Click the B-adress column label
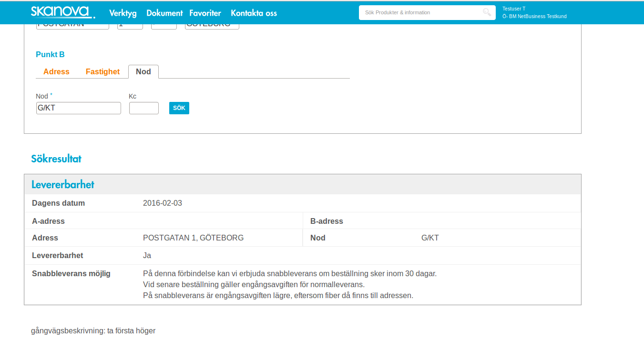The image size is (644, 360). tap(327, 221)
